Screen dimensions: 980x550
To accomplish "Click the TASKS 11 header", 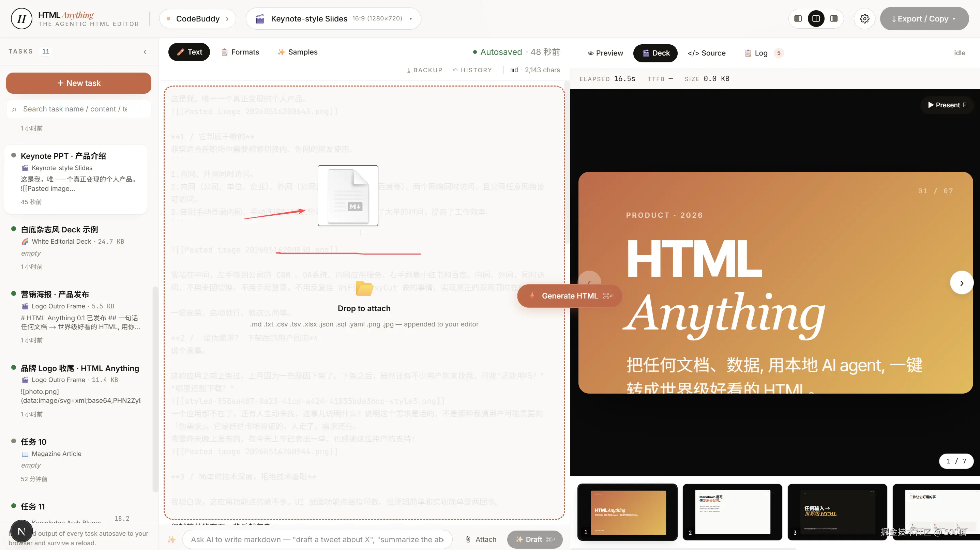I will point(30,51).
